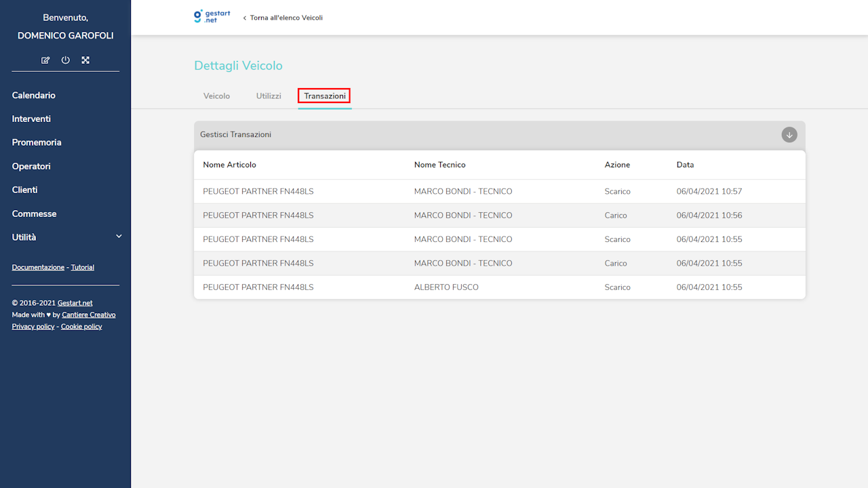Open the Clienti section
The height and width of the screenshot is (488, 868).
pos(24,190)
